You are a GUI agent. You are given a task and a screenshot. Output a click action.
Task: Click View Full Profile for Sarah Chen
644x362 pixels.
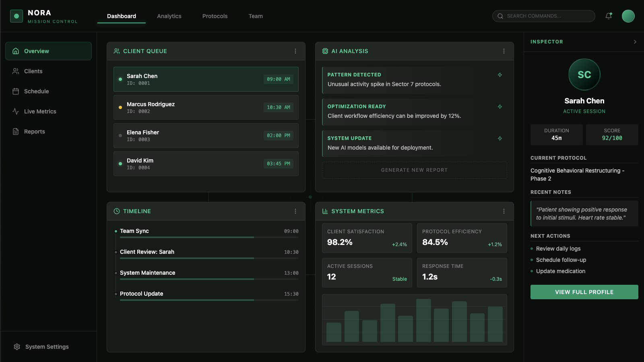[x=584, y=292]
